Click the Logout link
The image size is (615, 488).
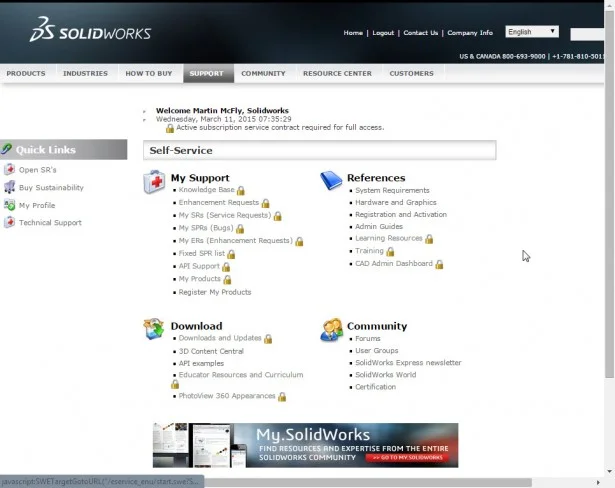[383, 33]
